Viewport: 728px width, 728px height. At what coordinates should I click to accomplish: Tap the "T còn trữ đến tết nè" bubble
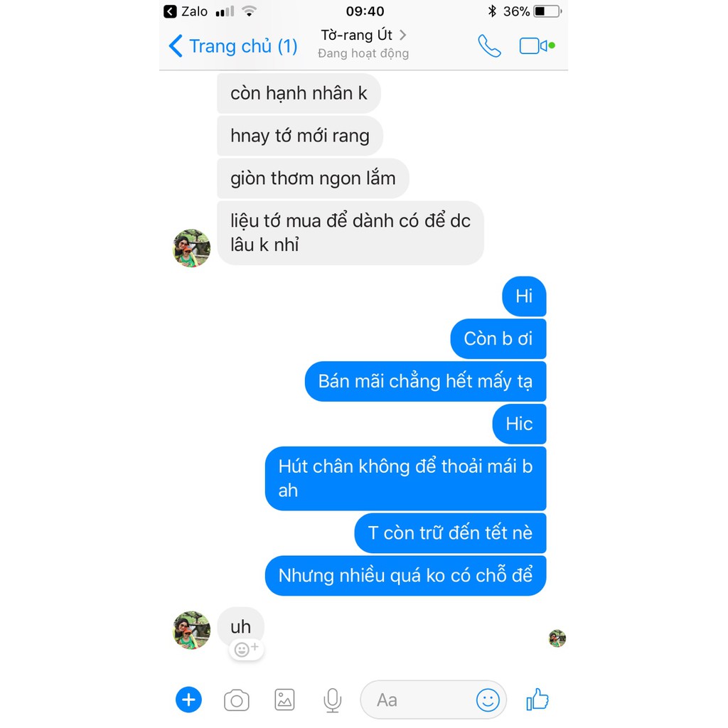[450, 533]
